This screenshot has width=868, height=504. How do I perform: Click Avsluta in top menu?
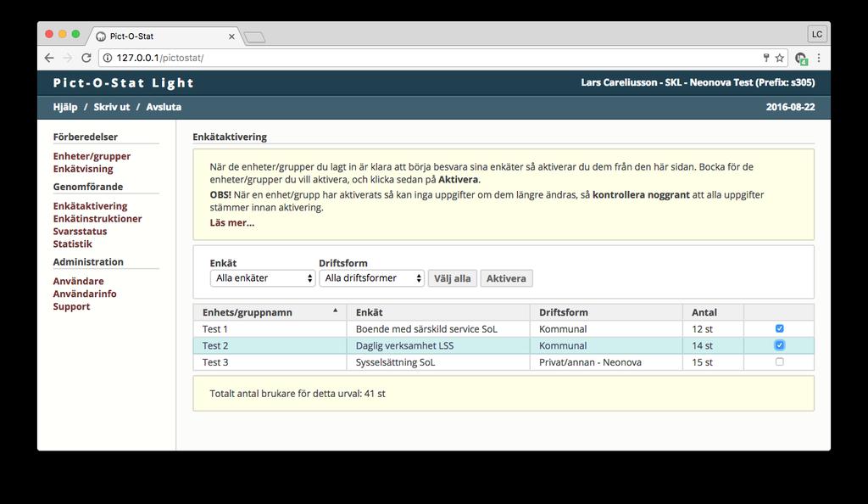(164, 107)
